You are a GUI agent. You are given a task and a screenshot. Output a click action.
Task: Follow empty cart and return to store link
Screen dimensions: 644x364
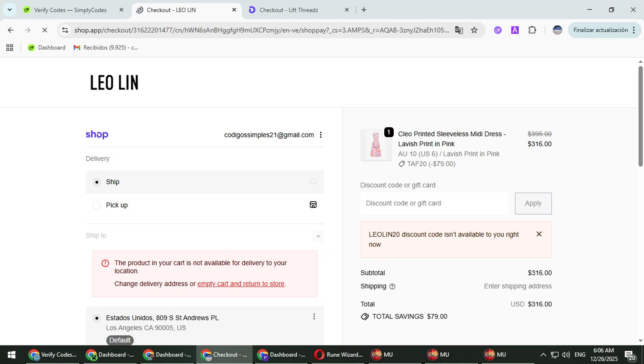point(241,284)
